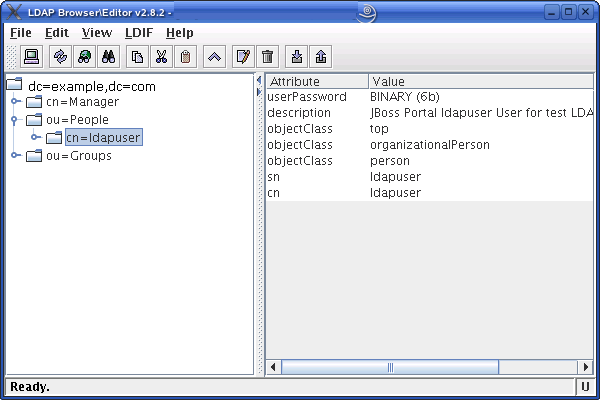Collapse the ou=People tree node
This screenshot has width=600, height=400.
pyautogui.click(x=15, y=120)
